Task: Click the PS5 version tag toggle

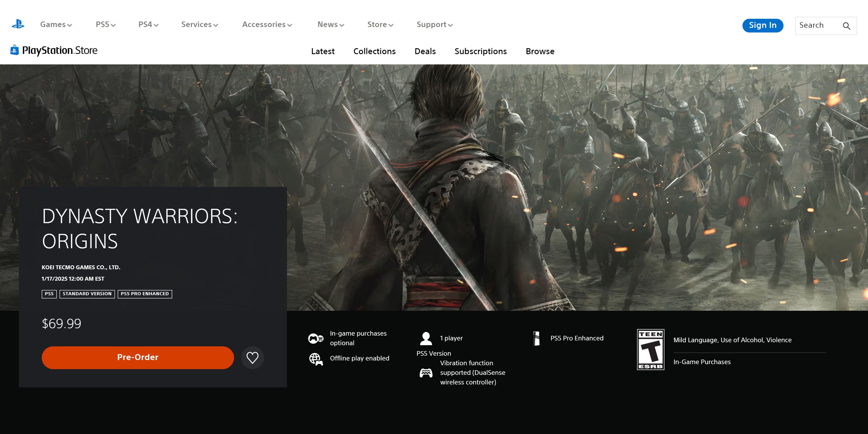Action: tap(49, 293)
